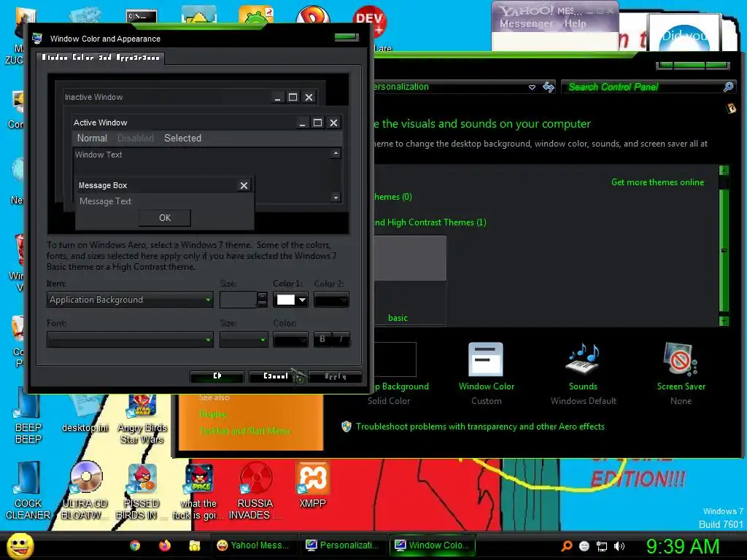The height and width of the screenshot is (560, 747).
Task: Select the basic theme thumbnail
Action: 410,281
